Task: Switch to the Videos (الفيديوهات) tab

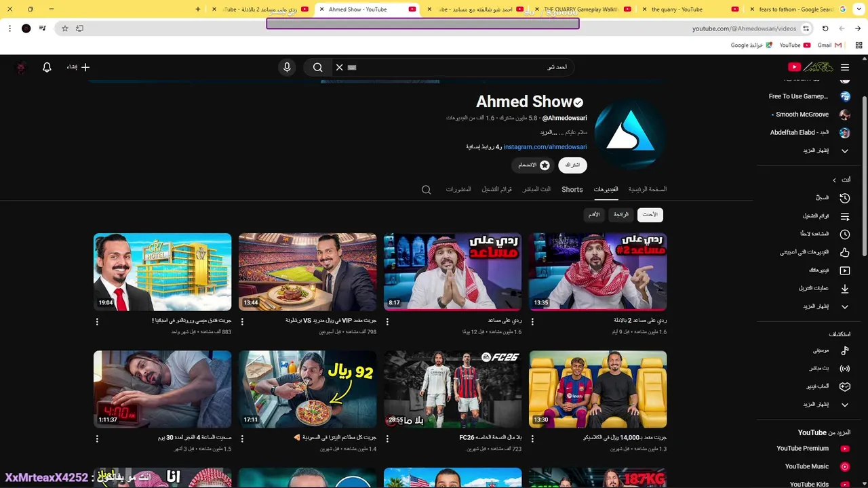Action: click(606, 189)
